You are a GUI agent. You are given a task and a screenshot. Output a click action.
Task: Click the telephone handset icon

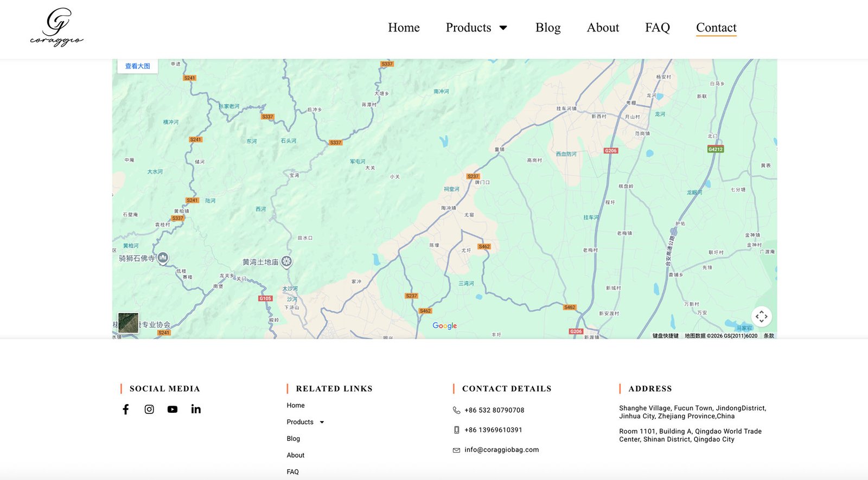[x=456, y=410]
